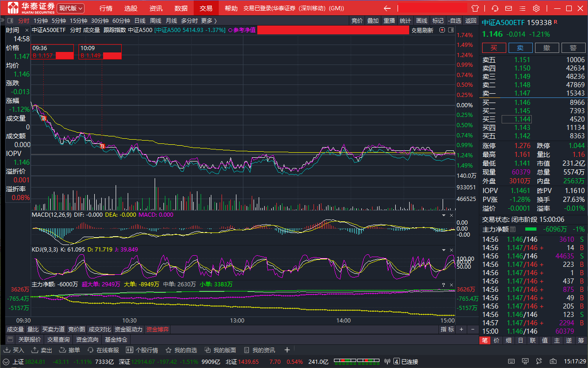Screen dimensions: 588x368
Task: Switch to the 资讯 menu tab
Action: (x=156, y=8)
